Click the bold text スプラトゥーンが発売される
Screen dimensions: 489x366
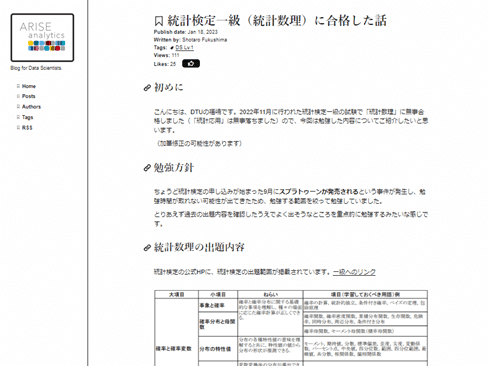point(318,192)
